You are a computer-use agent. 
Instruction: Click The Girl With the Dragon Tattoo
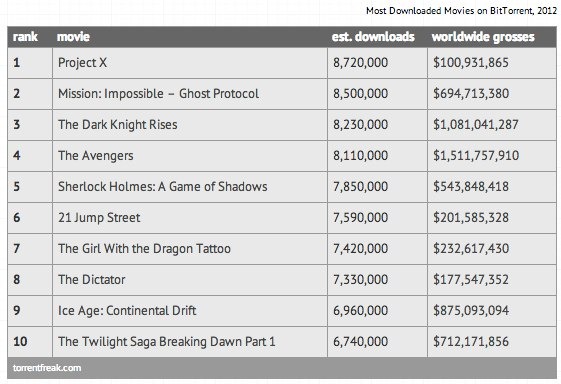pyautogui.click(x=145, y=249)
